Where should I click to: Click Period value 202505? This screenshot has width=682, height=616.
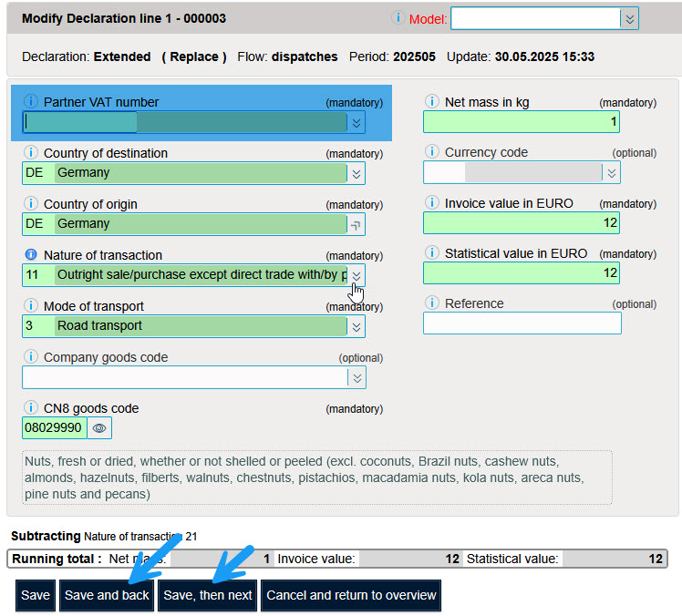click(414, 56)
